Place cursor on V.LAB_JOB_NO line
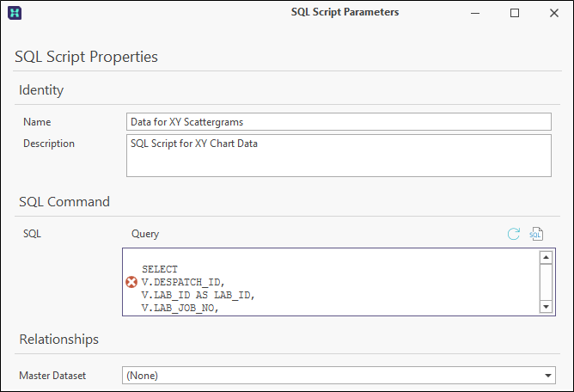Screen dimensions: 574x392 180,308
